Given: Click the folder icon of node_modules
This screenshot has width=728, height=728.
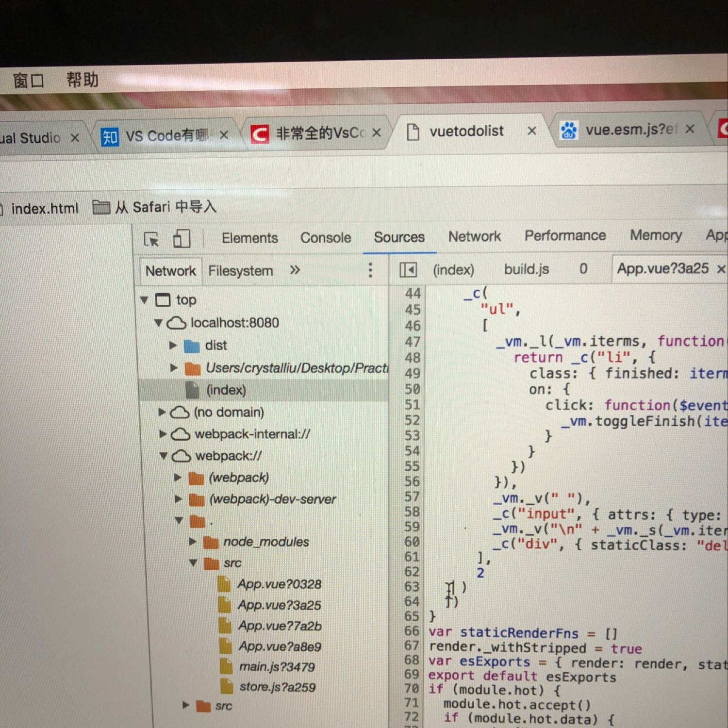Looking at the screenshot, I should pos(211,542).
